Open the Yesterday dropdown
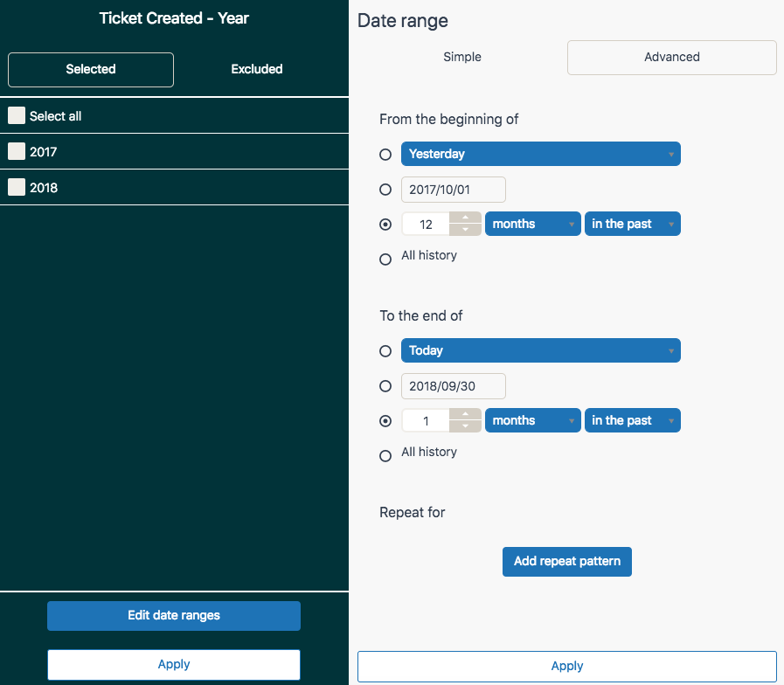This screenshot has height=685, width=784. [540, 153]
